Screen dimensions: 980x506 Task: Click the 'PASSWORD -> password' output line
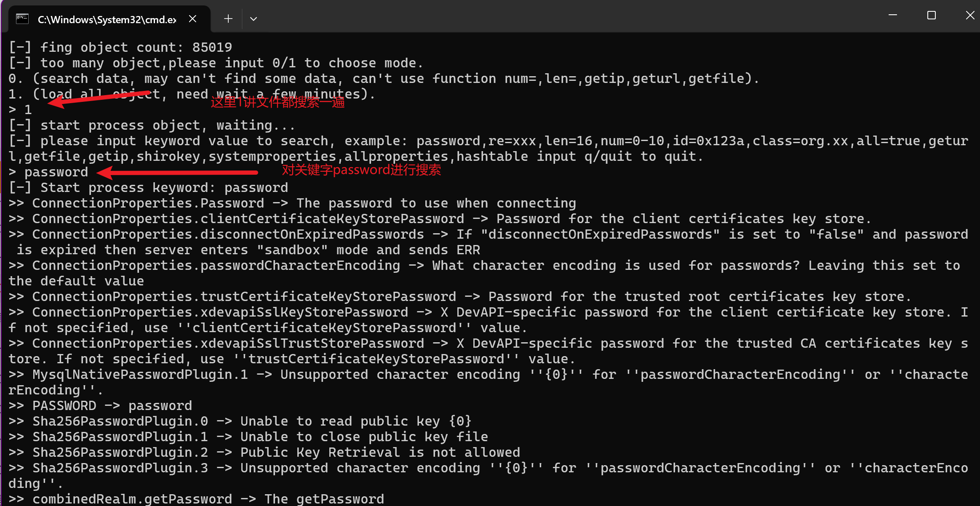tap(100, 406)
